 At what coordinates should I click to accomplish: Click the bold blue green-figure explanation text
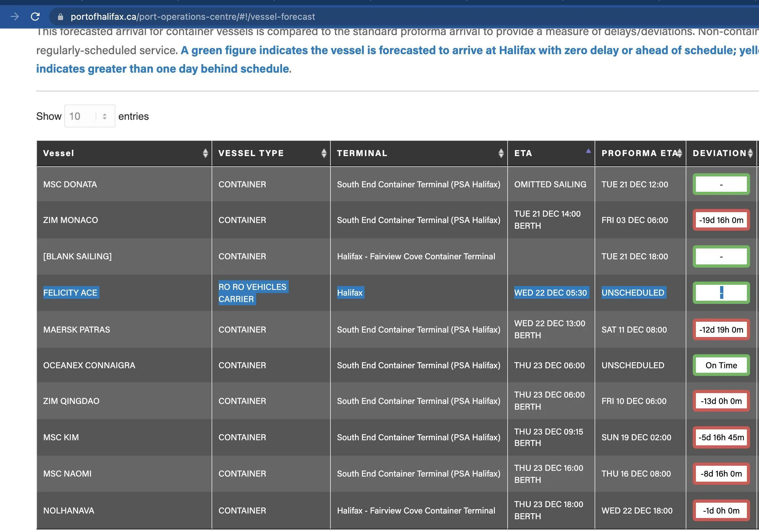pyautogui.click(x=397, y=60)
